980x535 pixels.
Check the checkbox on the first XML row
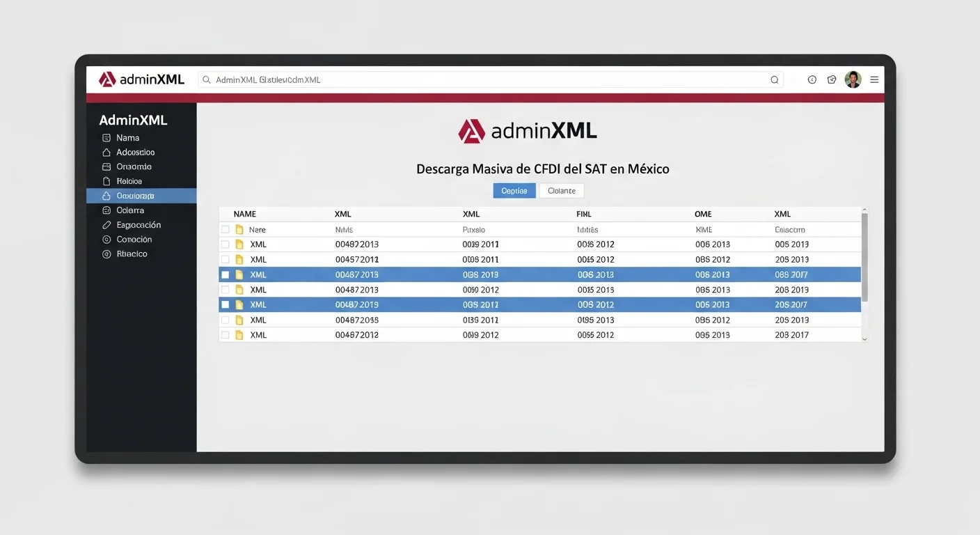tap(225, 244)
